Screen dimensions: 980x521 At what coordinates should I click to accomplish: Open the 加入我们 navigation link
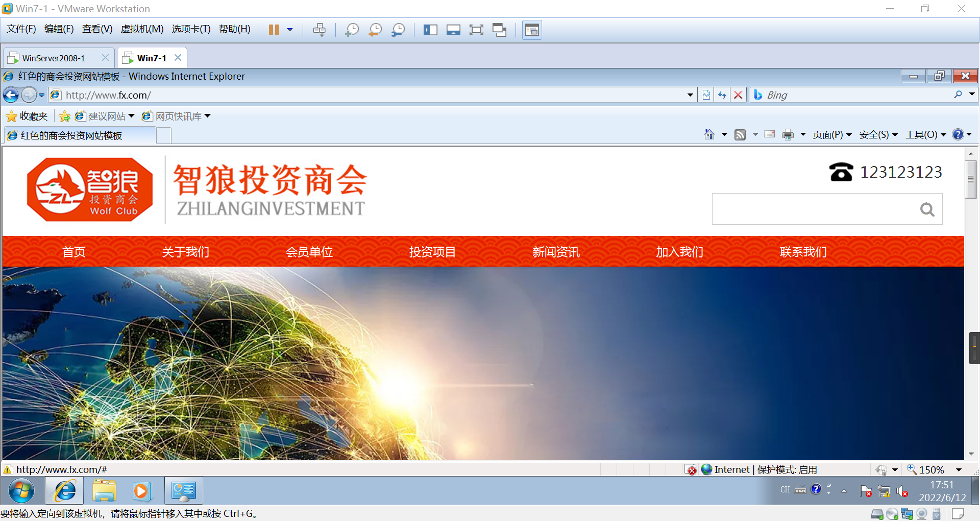679,252
